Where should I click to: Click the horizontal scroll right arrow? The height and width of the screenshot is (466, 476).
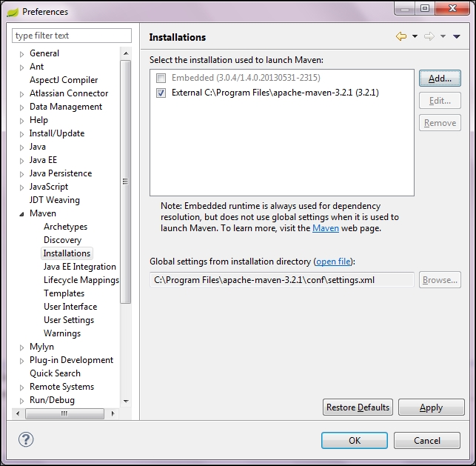[x=113, y=413]
